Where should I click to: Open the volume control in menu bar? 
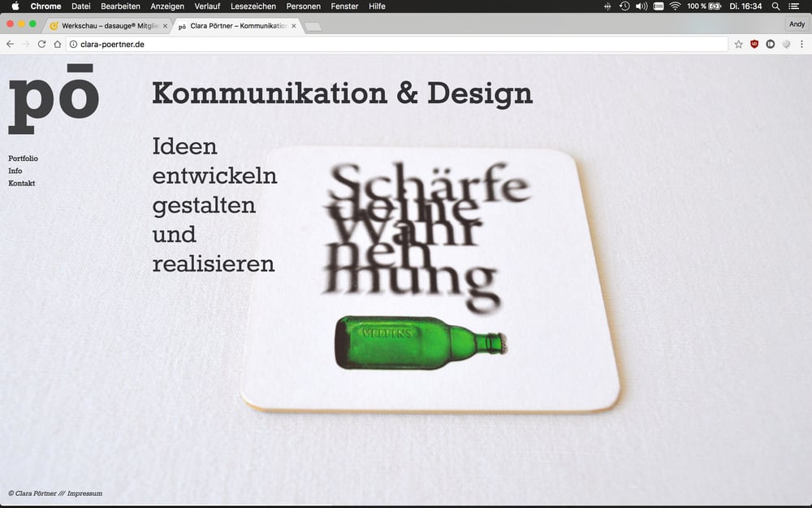point(641,7)
